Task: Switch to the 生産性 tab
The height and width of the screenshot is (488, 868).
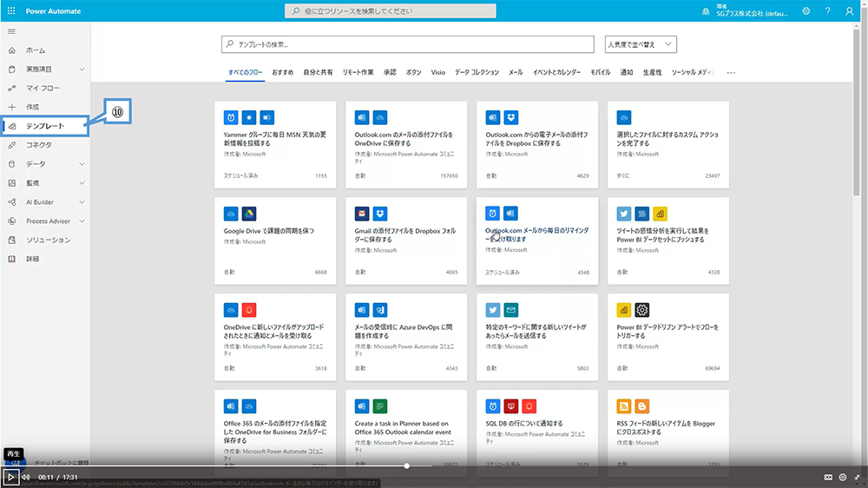Action: click(652, 73)
